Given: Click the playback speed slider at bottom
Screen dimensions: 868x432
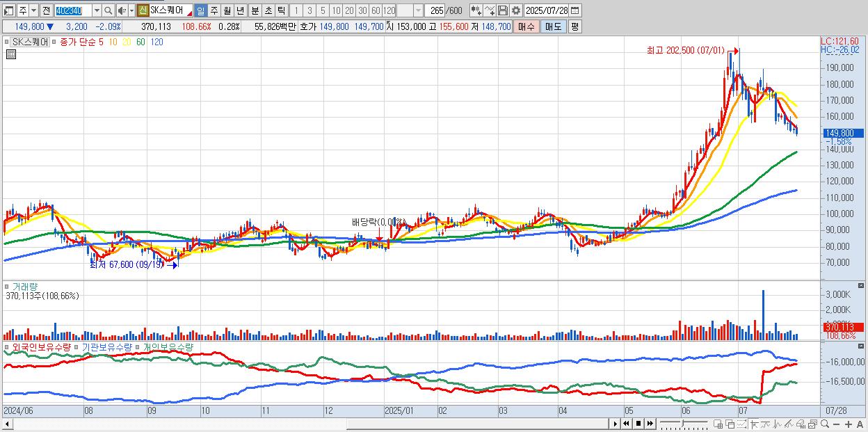Looking at the screenshot, I should point(684,424).
